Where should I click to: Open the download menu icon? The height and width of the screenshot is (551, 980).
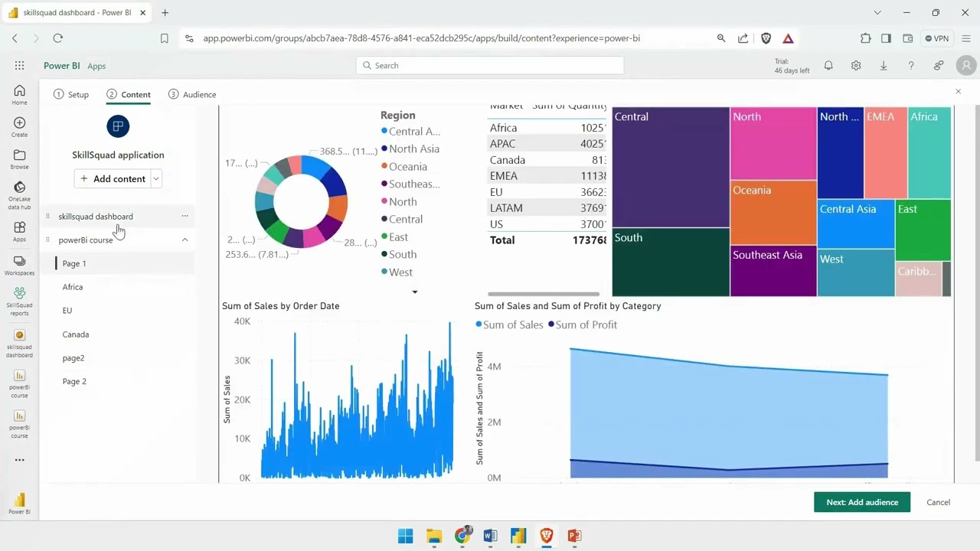[884, 66]
